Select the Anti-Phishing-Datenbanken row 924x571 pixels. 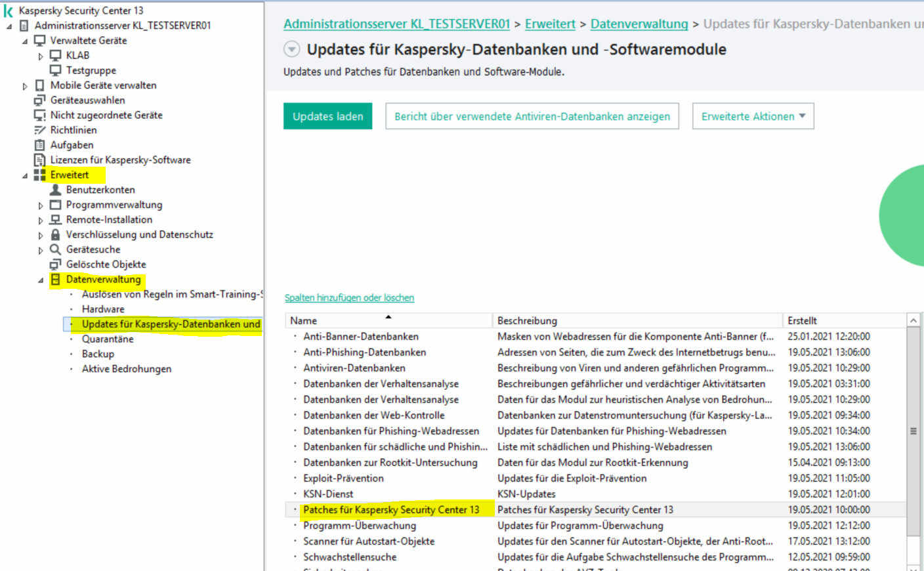pos(596,352)
